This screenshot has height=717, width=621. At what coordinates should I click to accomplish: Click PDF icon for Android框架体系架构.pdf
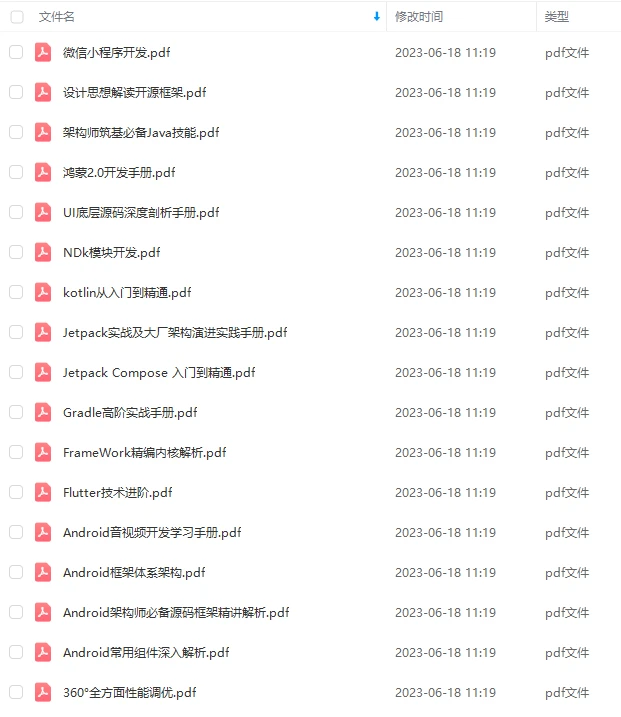pyautogui.click(x=43, y=573)
